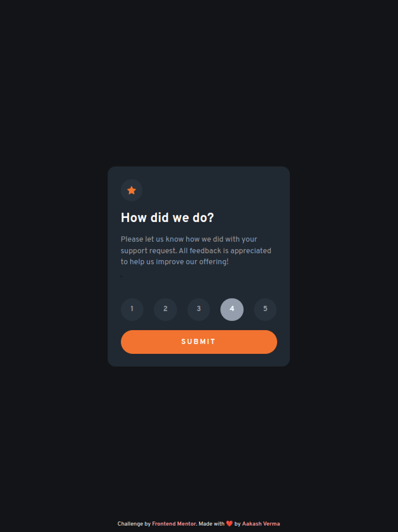Viewport: 398px width, 532px height.
Task: Pick the rating 3 option
Action: [199, 309]
